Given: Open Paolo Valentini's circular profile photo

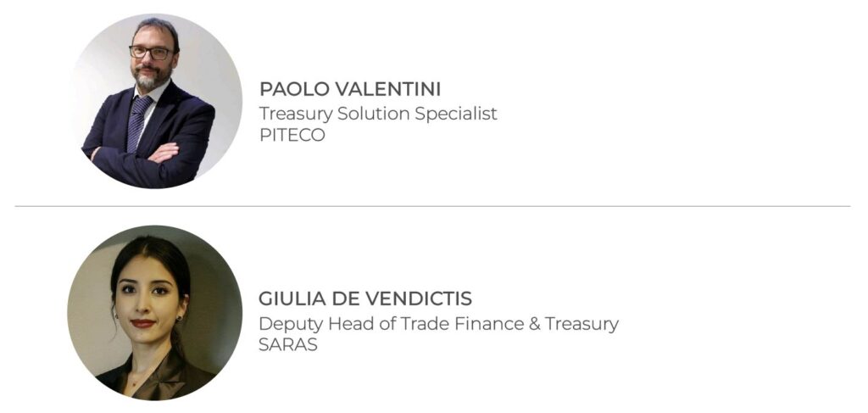Looking at the screenshot, I should coord(155,101).
